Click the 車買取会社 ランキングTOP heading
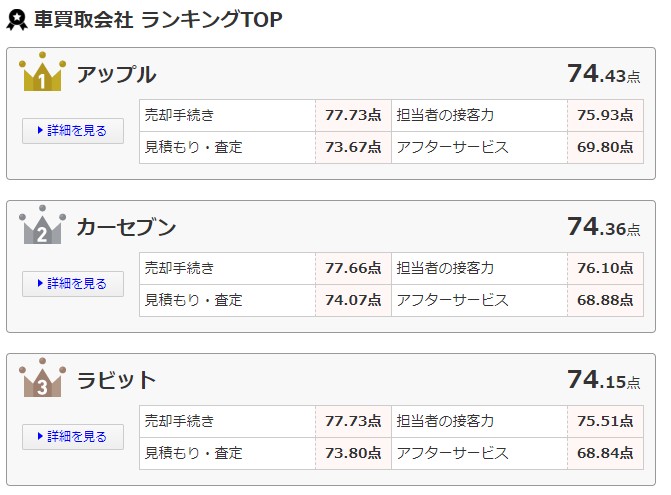 (158, 20)
